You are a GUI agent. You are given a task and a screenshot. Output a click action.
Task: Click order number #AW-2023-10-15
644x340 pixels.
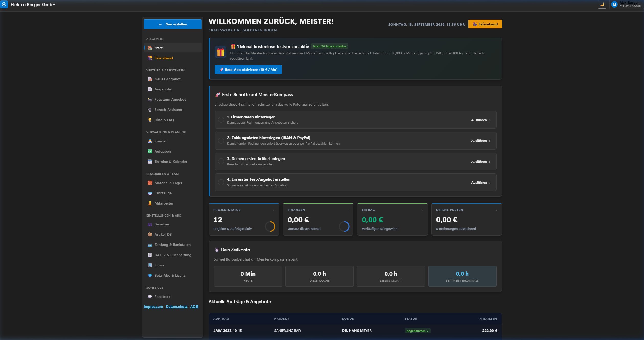(x=227, y=331)
